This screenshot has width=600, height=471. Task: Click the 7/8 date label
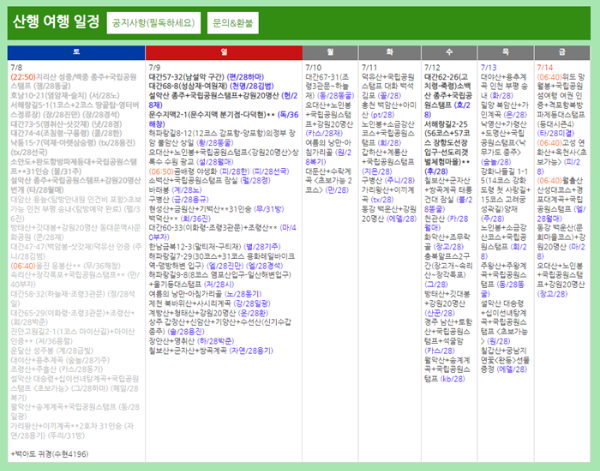[16, 67]
